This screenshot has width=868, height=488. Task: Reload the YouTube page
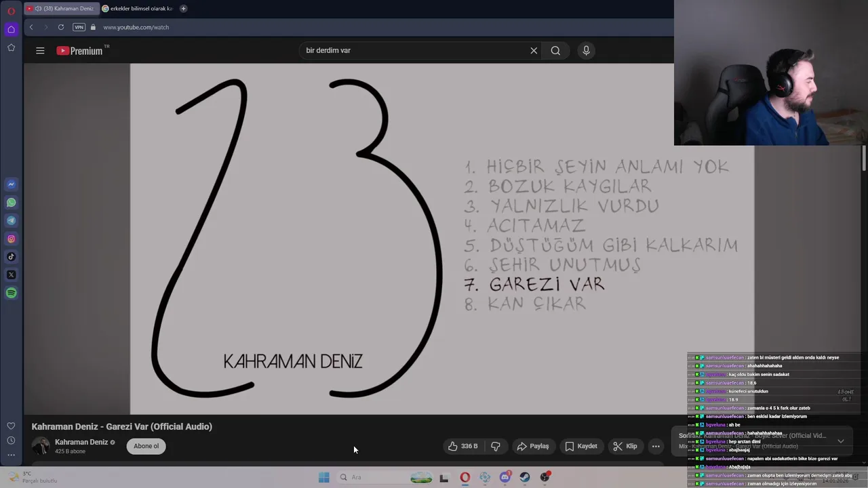pos(61,27)
